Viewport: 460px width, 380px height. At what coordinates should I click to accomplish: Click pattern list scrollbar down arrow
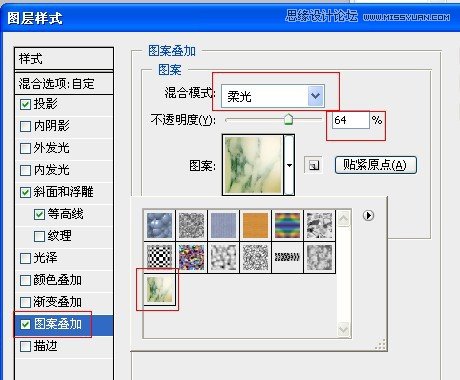344,329
